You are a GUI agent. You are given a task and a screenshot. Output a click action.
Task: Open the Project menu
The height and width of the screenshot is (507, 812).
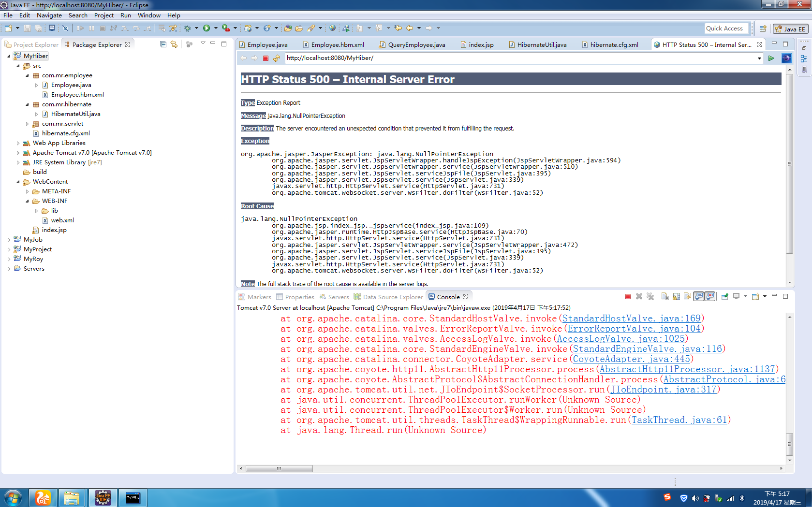click(104, 15)
